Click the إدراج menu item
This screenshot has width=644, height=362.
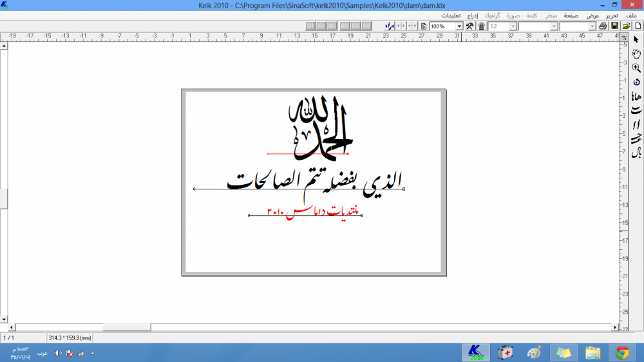472,15
